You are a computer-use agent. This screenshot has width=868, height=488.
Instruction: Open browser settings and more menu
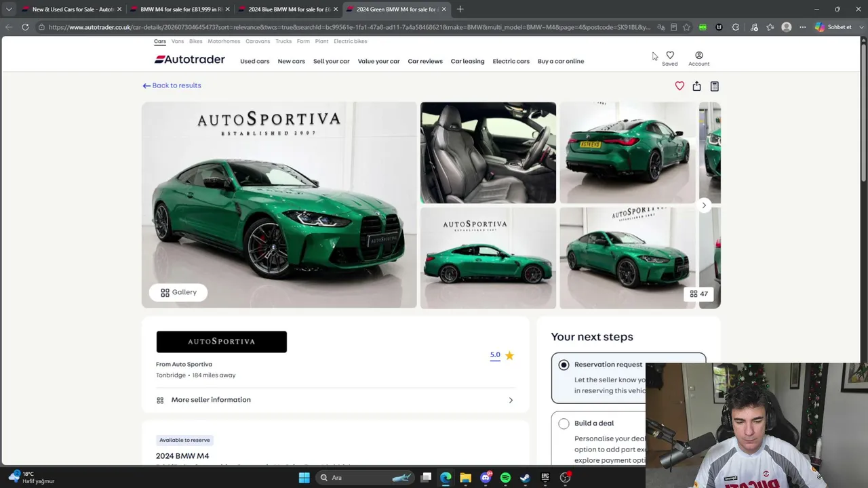803,27
